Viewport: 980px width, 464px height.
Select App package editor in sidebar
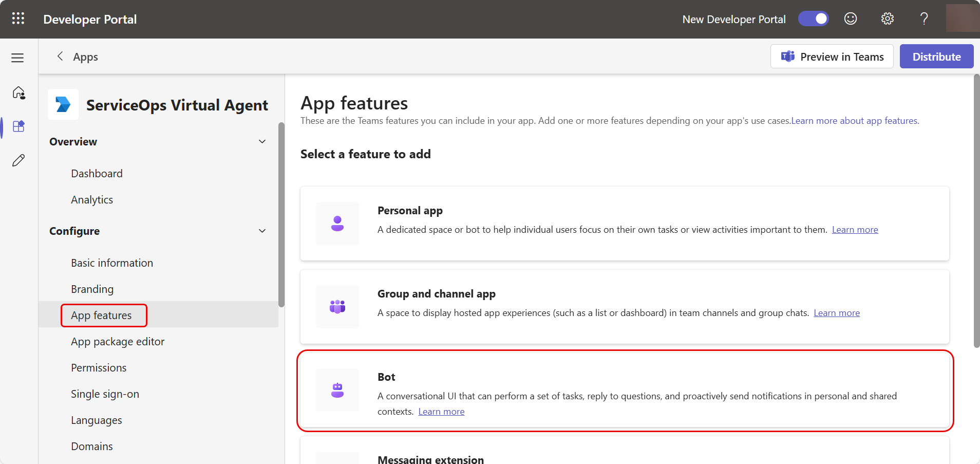point(118,342)
